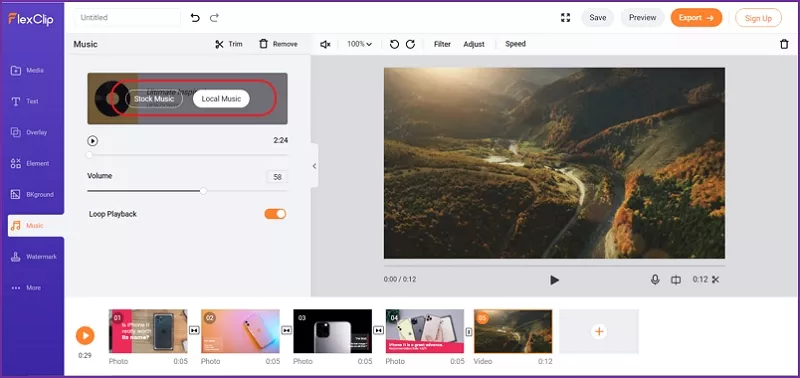Undo the last action

(195, 17)
